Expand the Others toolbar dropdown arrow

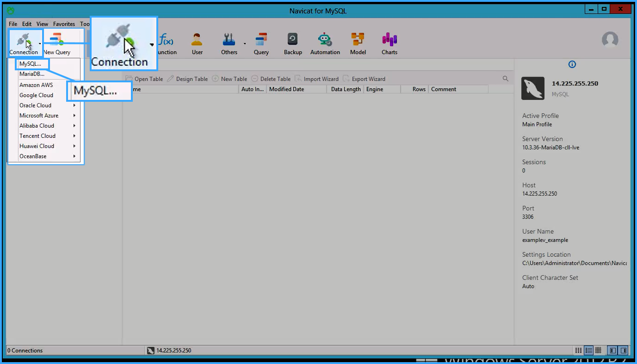pyautogui.click(x=245, y=44)
